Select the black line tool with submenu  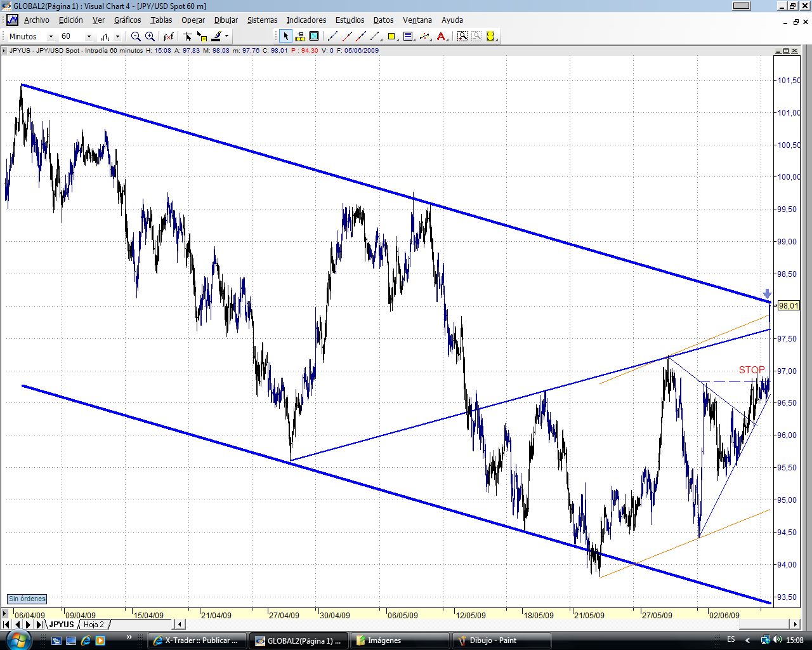click(376, 37)
